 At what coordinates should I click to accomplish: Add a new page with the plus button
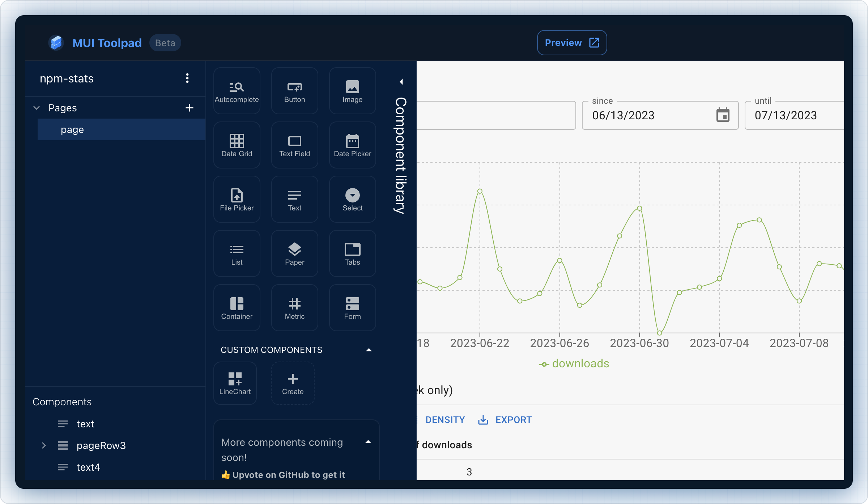click(x=190, y=107)
